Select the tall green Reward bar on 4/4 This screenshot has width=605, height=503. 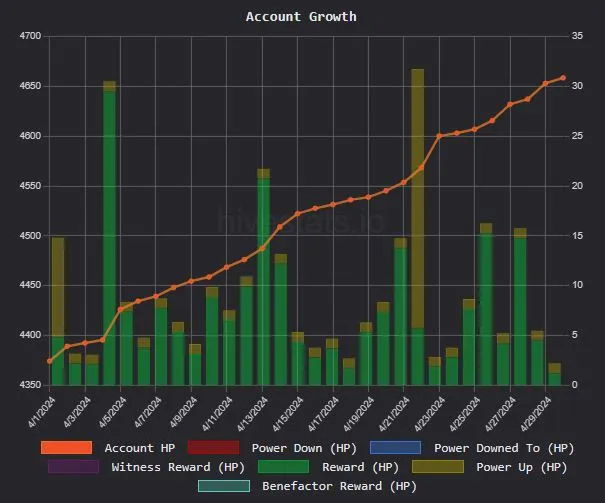click(109, 238)
